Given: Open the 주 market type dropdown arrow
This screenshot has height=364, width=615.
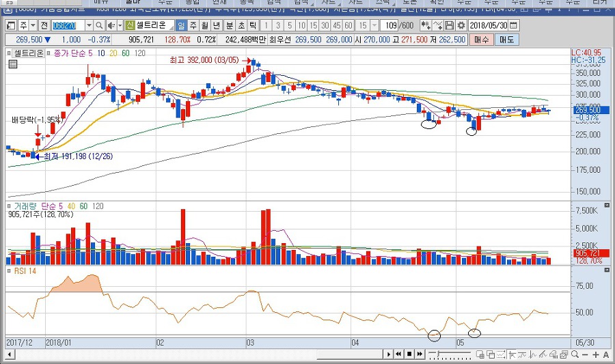Looking at the screenshot, I should click(32, 25).
